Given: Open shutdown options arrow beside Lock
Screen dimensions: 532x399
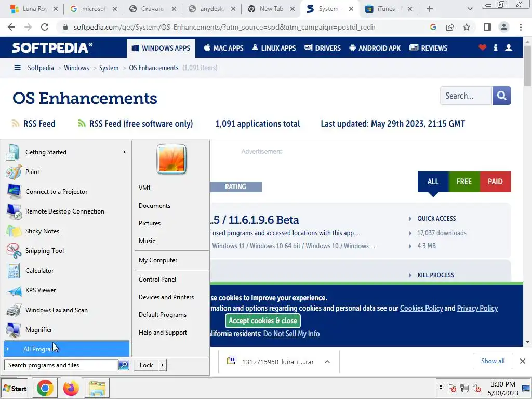Looking at the screenshot, I should coord(163,365).
